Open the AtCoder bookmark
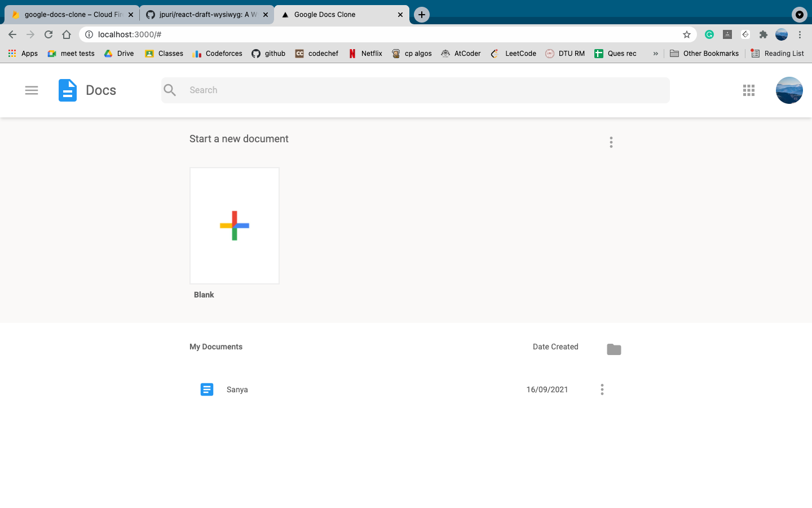The image size is (812, 508). 461,54
